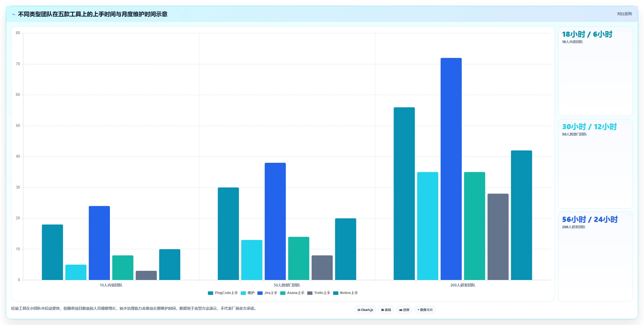Select the Notion bar in 200人研发团队 group
Viewport: 644px width, 325px height.
pos(522,215)
